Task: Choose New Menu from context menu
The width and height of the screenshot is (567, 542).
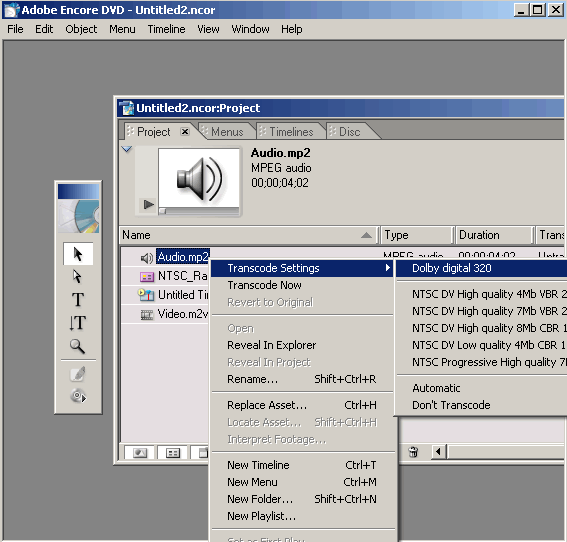Action: coord(302,482)
